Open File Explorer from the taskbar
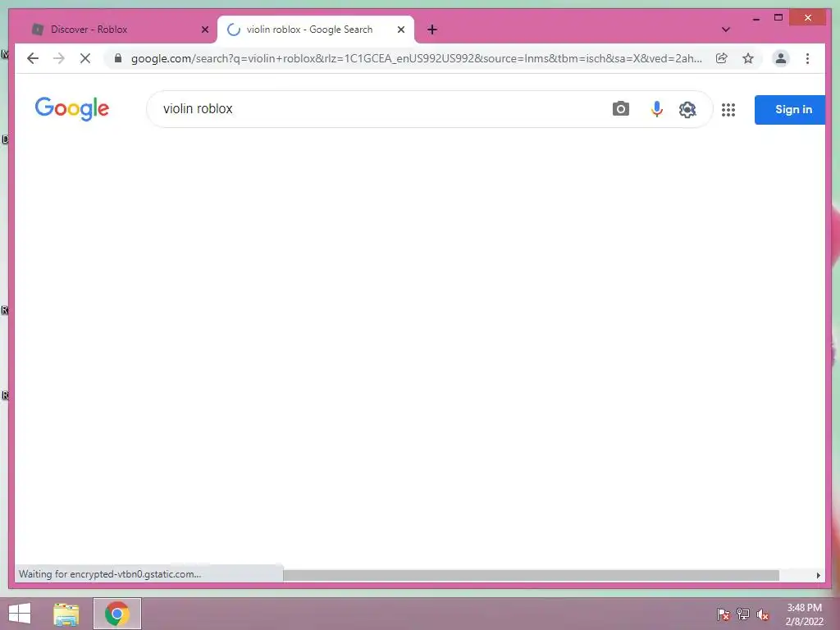This screenshot has height=630, width=840. [x=66, y=614]
